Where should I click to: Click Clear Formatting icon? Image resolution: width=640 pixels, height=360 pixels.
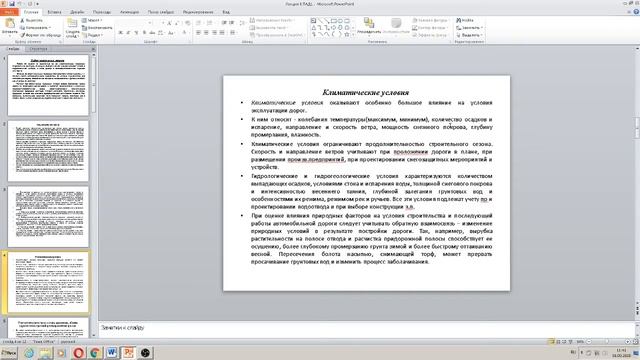coord(187,23)
